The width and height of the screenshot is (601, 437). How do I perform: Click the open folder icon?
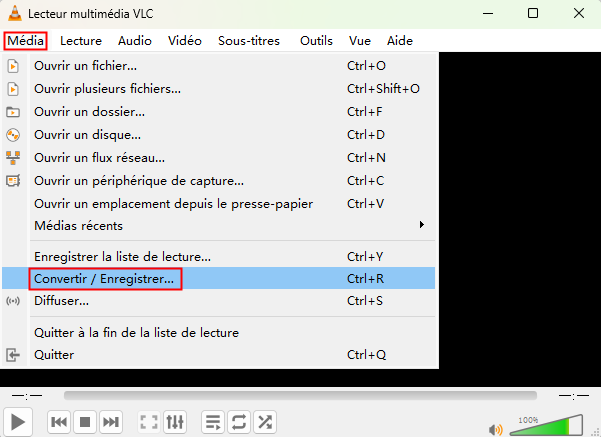13,112
